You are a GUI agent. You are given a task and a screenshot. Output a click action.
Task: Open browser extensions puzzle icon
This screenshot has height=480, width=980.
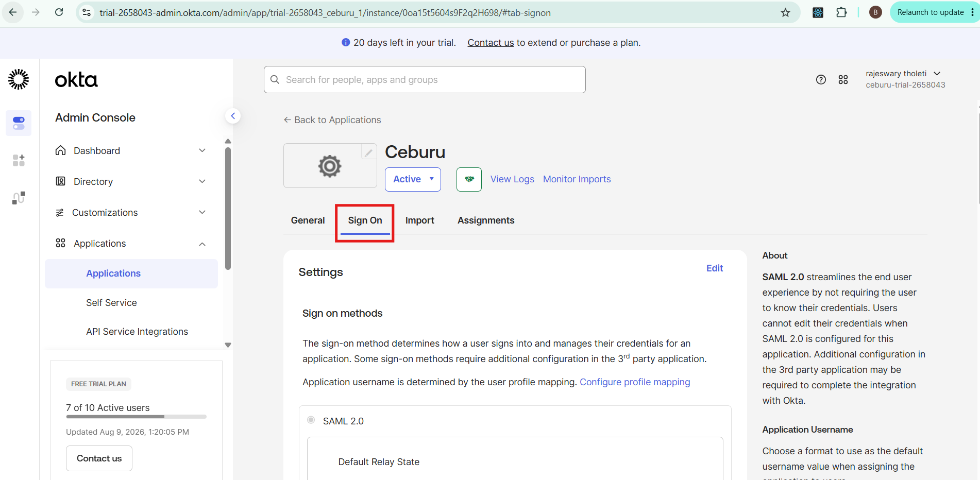pos(841,12)
